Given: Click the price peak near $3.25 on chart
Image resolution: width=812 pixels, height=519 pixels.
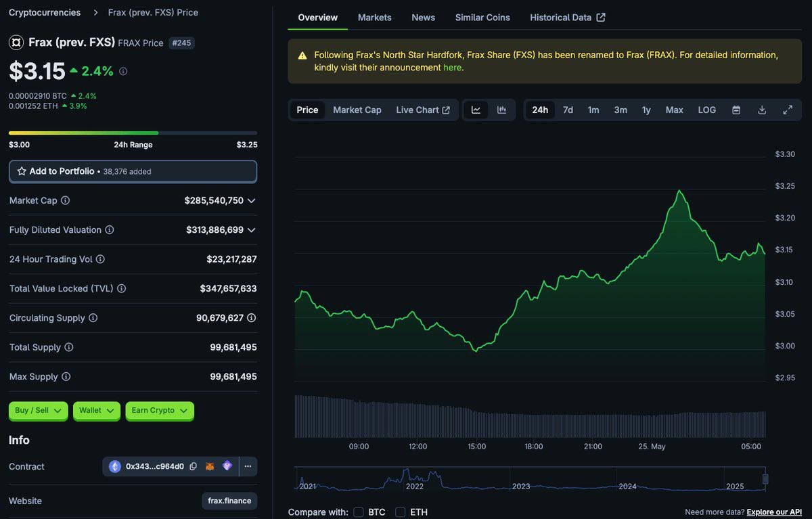Looking at the screenshot, I should tap(679, 191).
